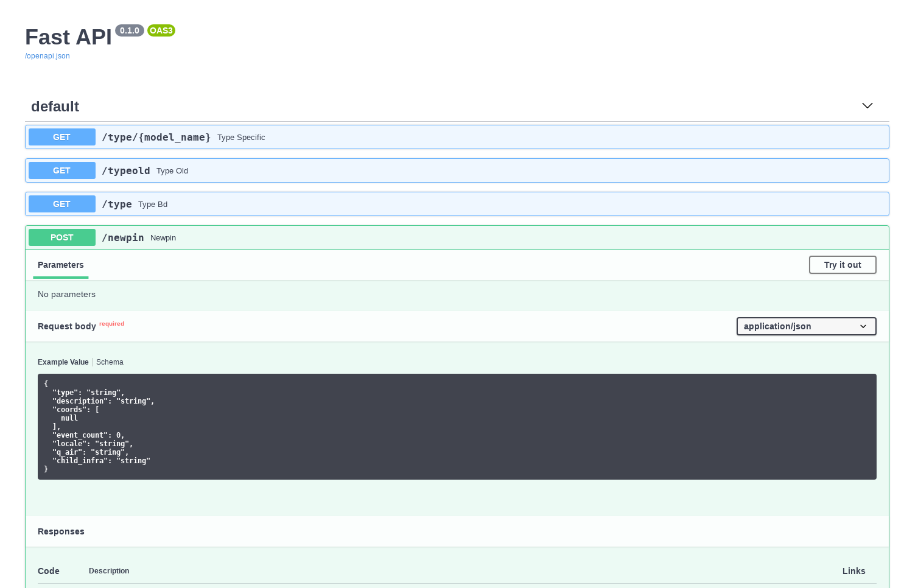Click the "No parameters" text
918x588 pixels.
[67, 294]
